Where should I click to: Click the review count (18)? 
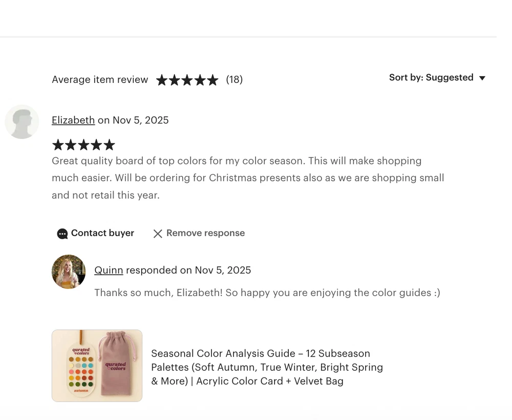click(234, 80)
